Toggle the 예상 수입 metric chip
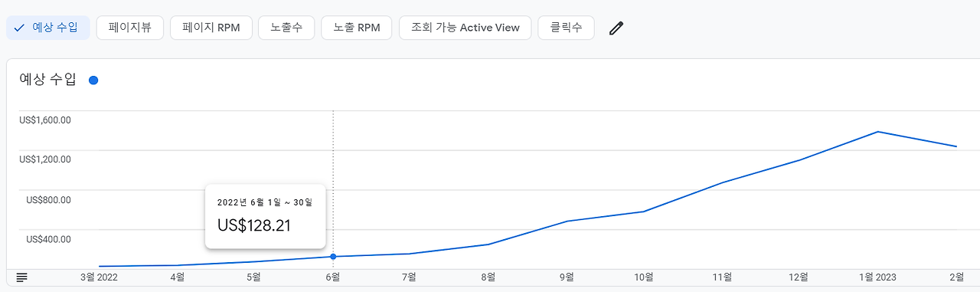This screenshot has width=980, height=292. [48, 28]
